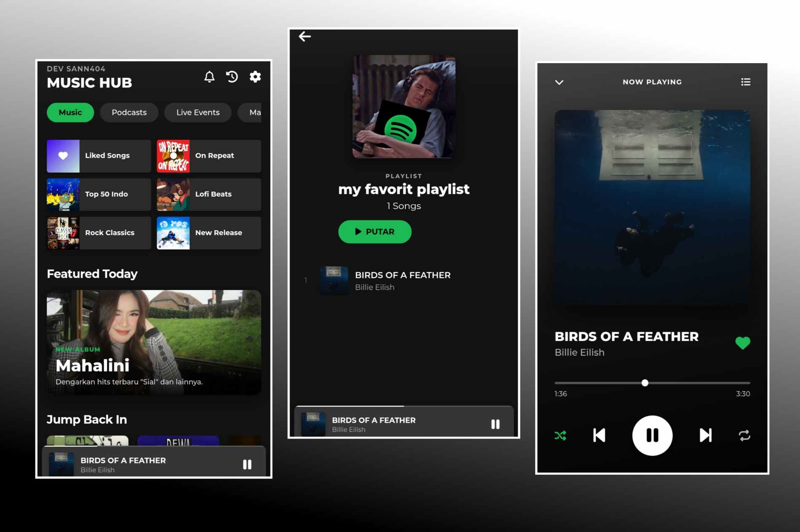Open the DEWA card under Jump Back In
Image resolution: width=800 pixels, height=532 pixels.
179,441
